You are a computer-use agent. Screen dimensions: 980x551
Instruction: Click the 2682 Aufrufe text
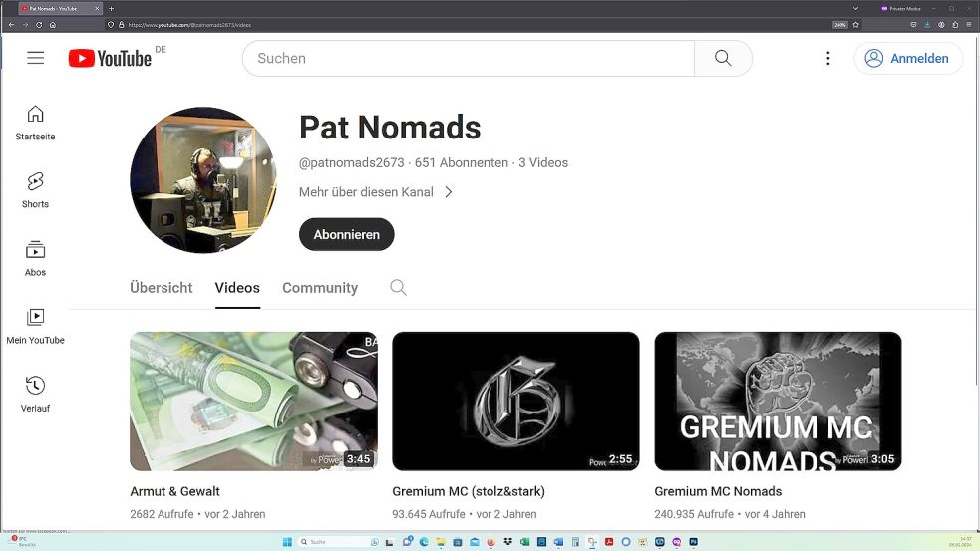pos(162,514)
